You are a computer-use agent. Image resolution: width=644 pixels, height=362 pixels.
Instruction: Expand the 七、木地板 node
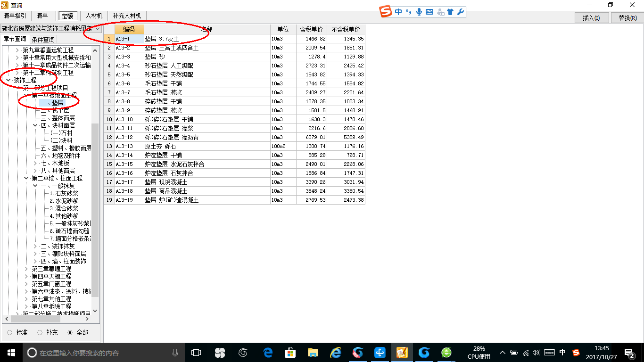click(x=35, y=163)
